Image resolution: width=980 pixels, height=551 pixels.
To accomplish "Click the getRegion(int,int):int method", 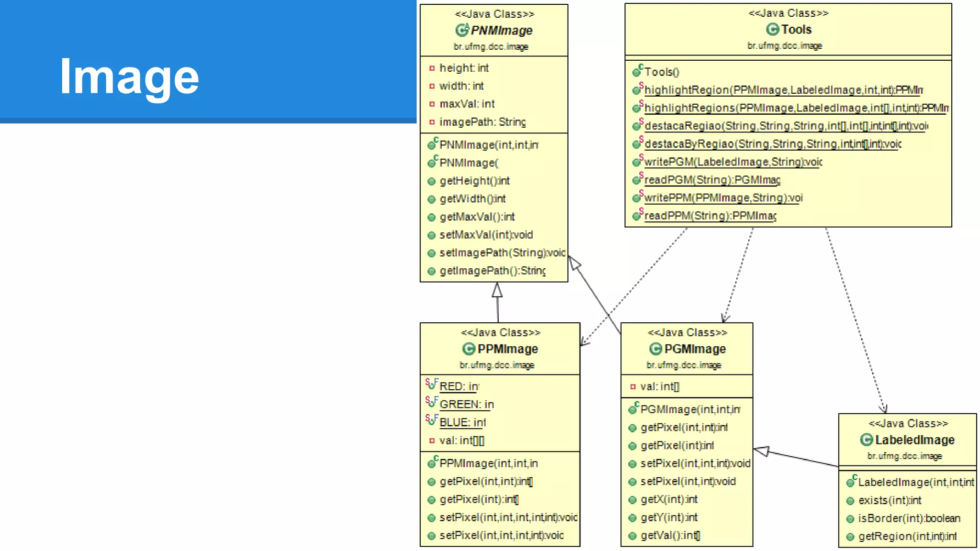I will (907, 536).
